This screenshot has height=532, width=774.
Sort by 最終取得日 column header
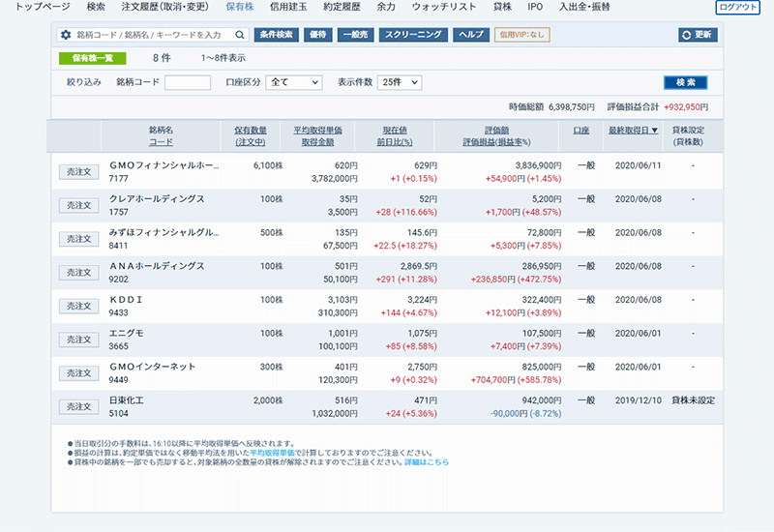click(633, 130)
